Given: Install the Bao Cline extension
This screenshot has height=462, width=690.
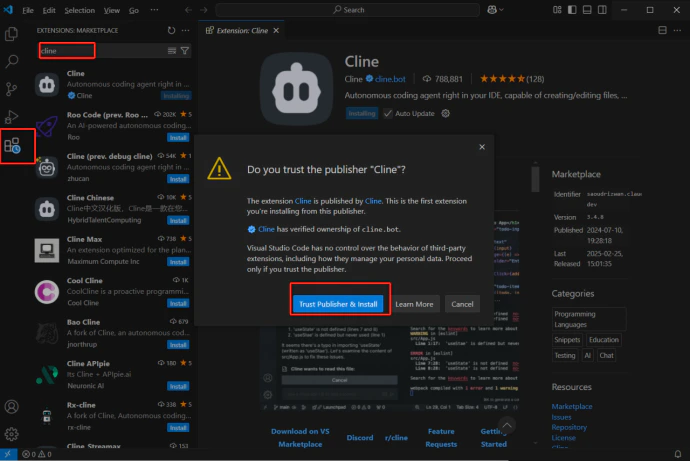Looking at the screenshot, I should 178,345.
